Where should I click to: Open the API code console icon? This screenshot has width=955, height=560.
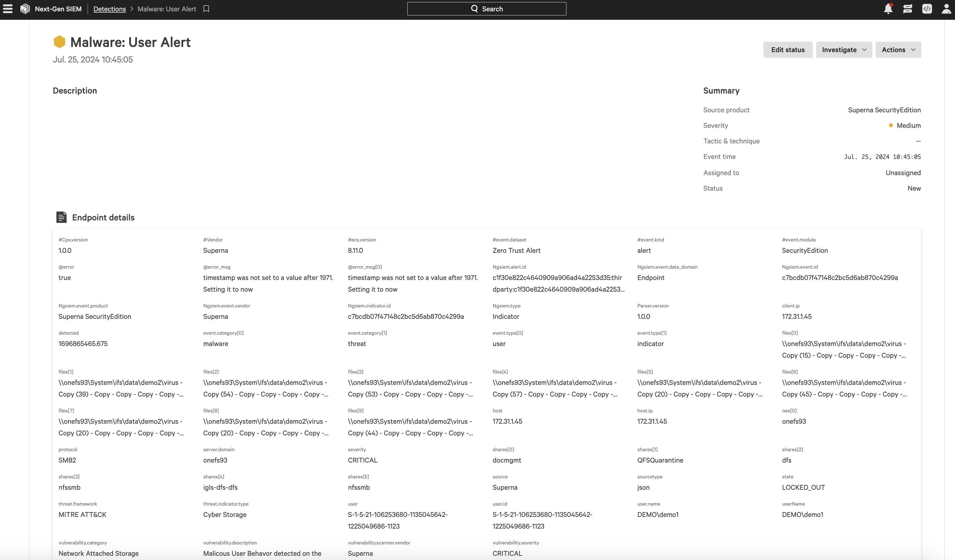click(x=927, y=9)
